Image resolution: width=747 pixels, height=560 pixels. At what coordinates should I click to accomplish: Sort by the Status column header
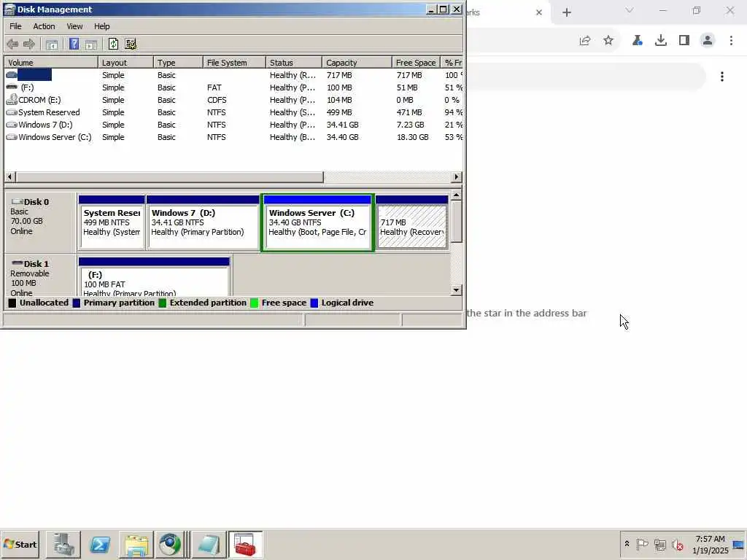tap(294, 63)
